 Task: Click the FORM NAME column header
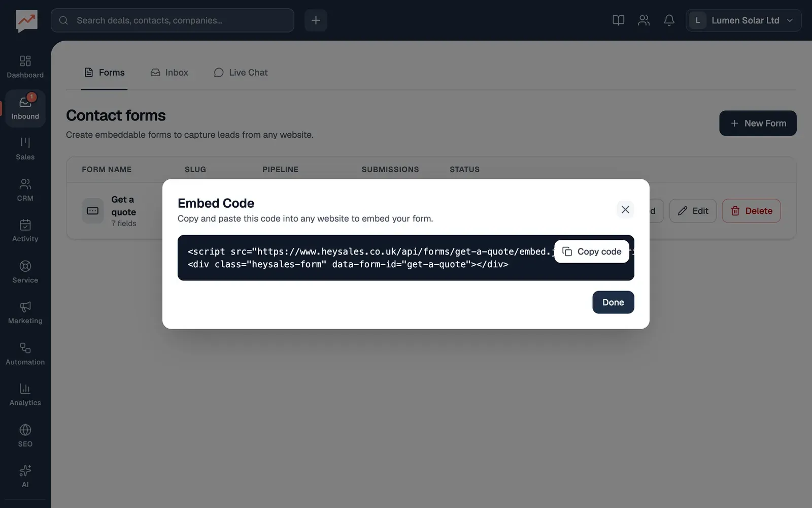click(x=107, y=169)
